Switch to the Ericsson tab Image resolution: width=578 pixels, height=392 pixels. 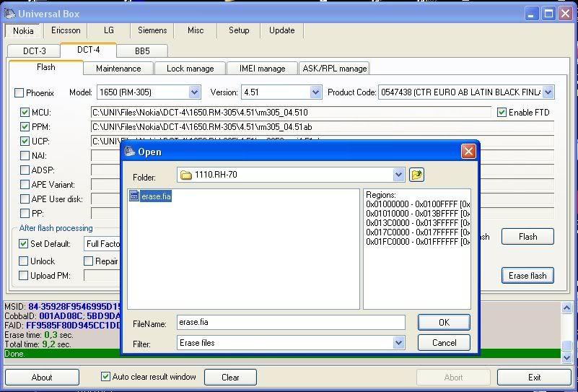66,30
